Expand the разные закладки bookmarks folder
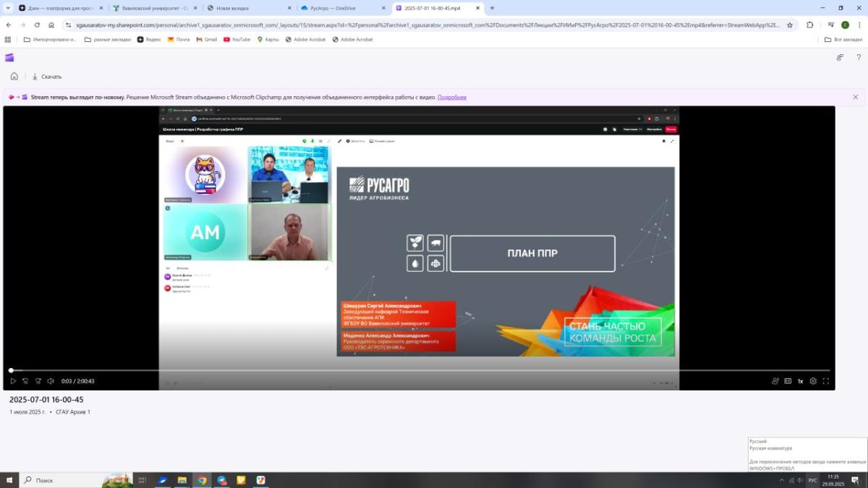Image resolution: width=868 pixels, height=488 pixels. pos(109,40)
